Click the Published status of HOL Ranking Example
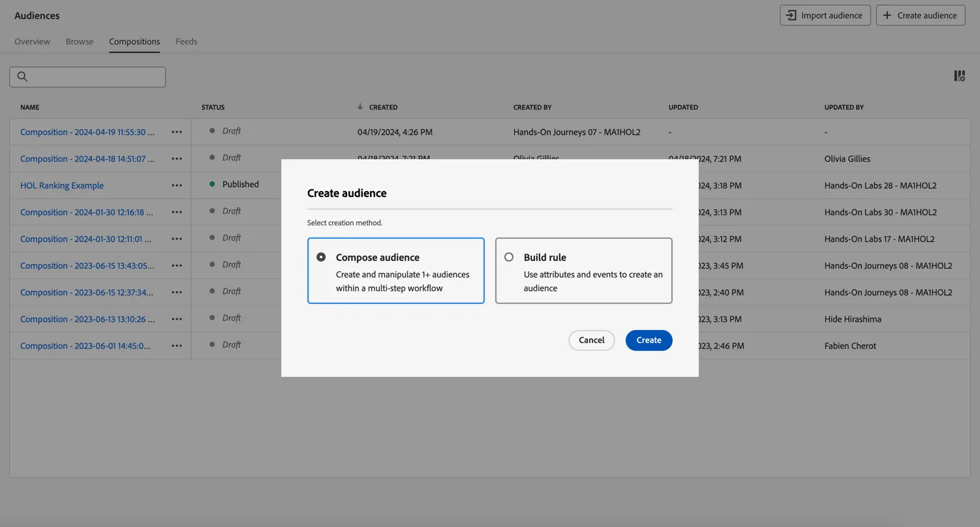This screenshot has width=980, height=527. coord(240,184)
